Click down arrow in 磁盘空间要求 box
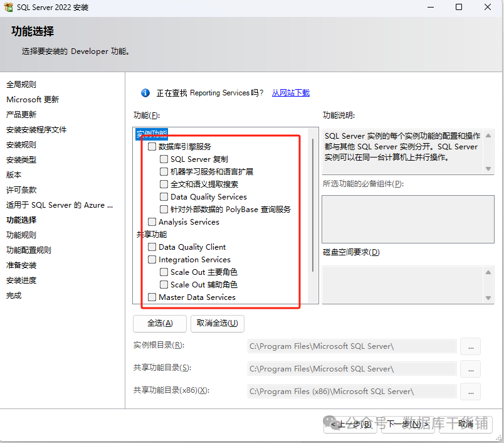 (488, 298)
